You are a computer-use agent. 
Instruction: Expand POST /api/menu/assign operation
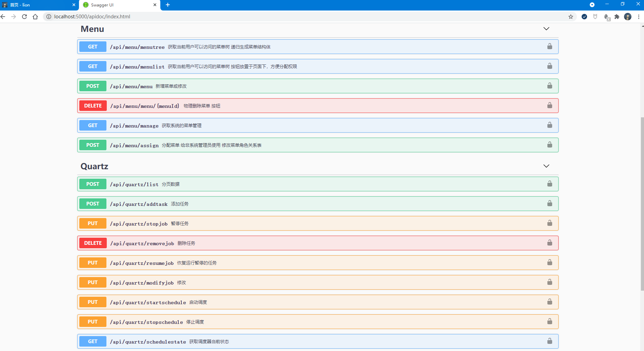click(x=318, y=145)
